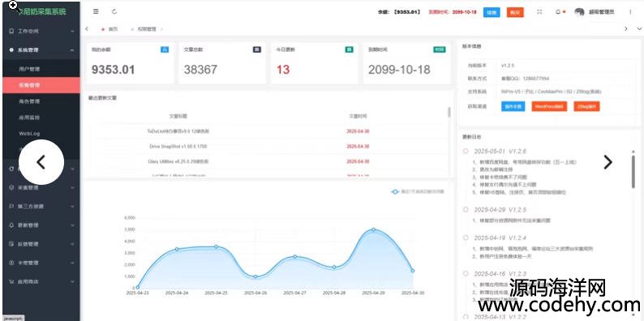Select the 2025-05-01 V1.2.6 timeline circle
Viewport: 644px width, 321px height.
466,151
